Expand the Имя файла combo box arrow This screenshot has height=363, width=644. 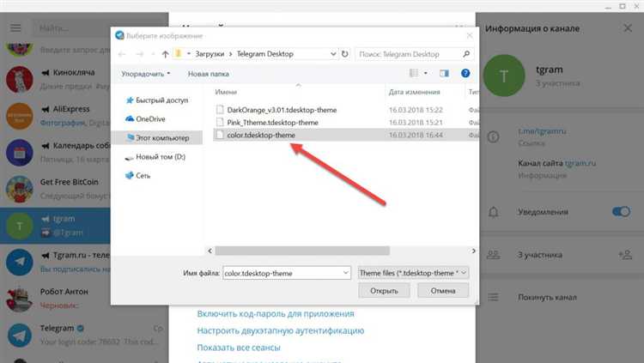tap(345, 273)
